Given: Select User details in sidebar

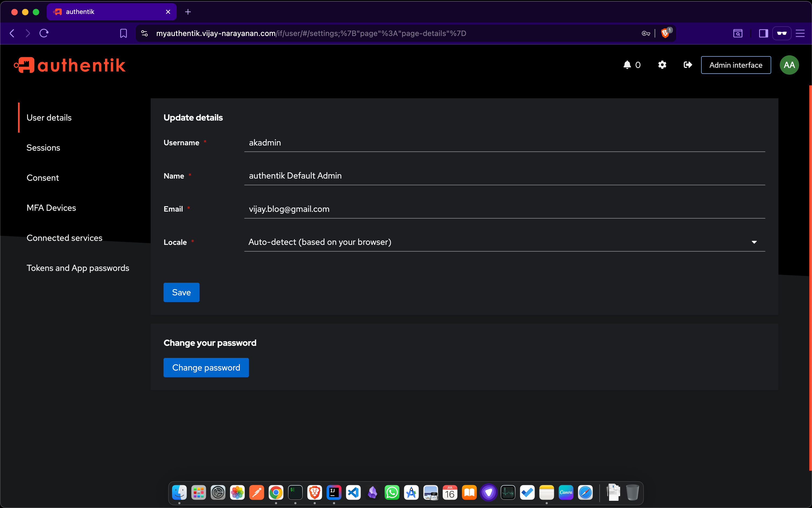Looking at the screenshot, I should coord(49,118).
